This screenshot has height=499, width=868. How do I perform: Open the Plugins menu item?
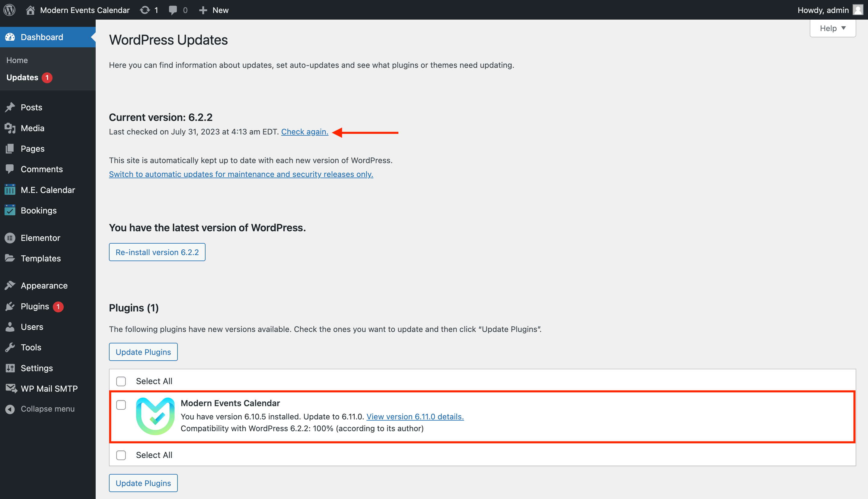coord(35,306)
